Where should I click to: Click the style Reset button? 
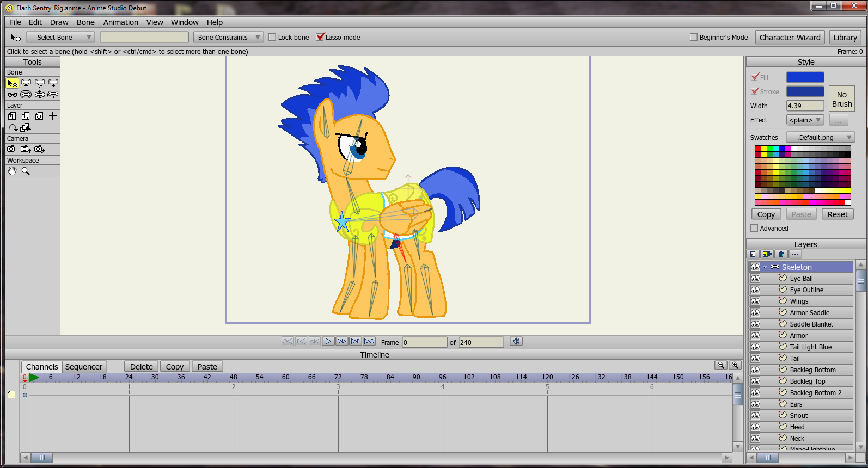838,214
